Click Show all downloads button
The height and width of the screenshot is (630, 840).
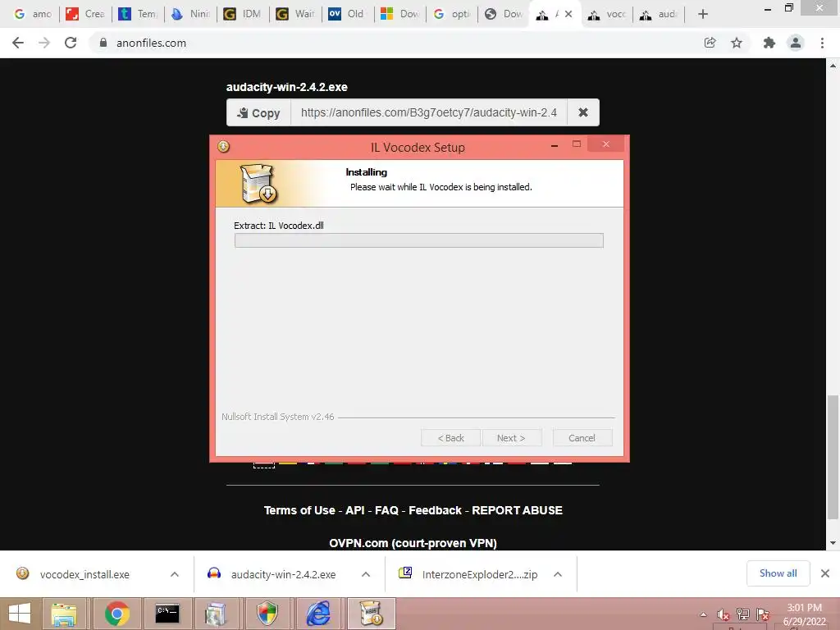click(x=778, y=573)
